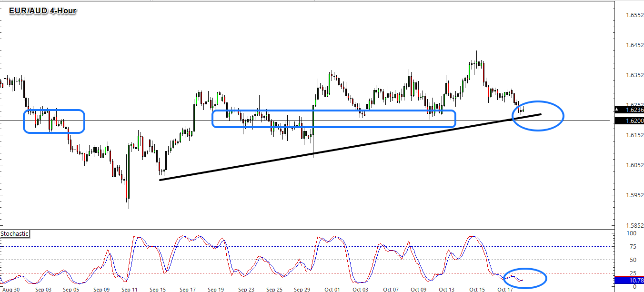Image resolution: width=644 pixels, height=292 pixels.
Task: Click the 1.5852 price axis label
Action: [634, 225]
